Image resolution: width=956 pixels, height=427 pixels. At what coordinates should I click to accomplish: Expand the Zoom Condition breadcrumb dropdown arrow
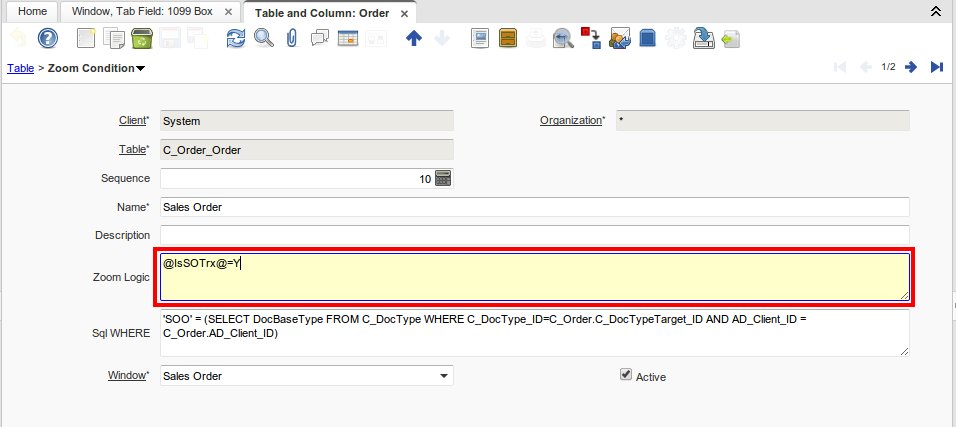click(140, 68)
